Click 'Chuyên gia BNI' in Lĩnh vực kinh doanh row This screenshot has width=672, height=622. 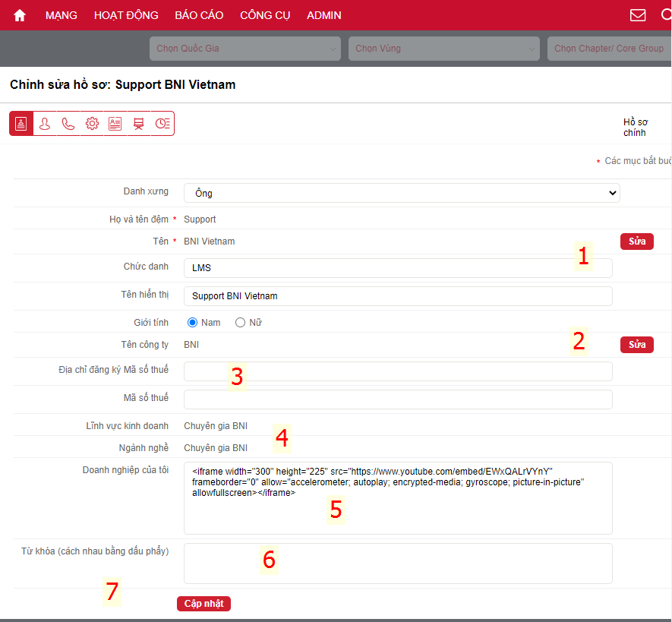[216, 426]
